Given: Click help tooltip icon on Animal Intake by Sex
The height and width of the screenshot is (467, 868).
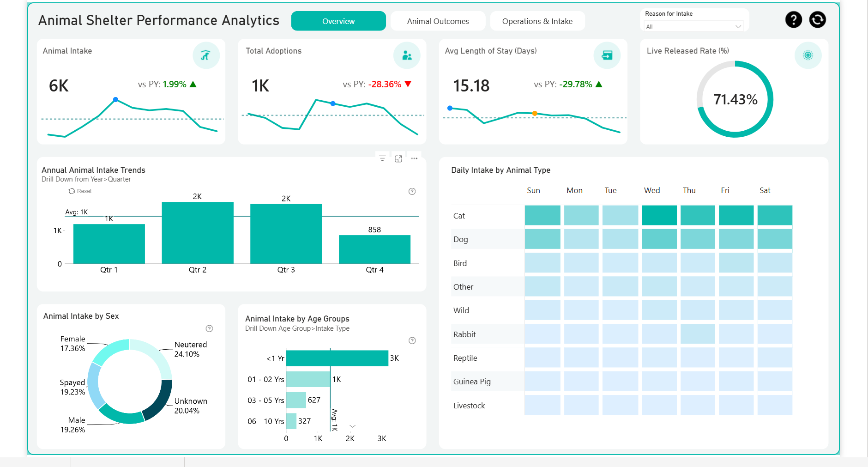Looking at the screenshot, I should coord(209,328).
